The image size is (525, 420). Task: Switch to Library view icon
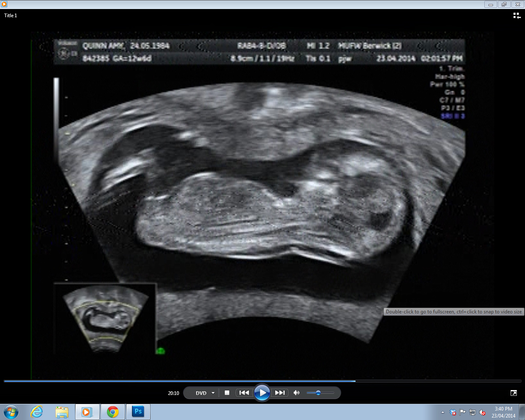pos(517,16)
